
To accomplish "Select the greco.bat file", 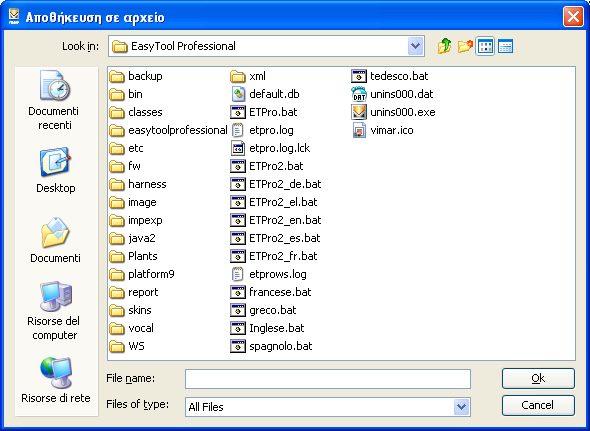I will click(x=263, y=311).
